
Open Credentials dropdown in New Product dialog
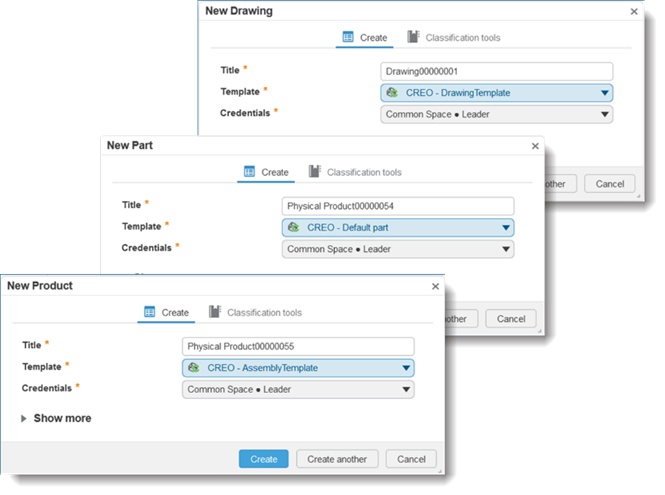tap(406, 389)
